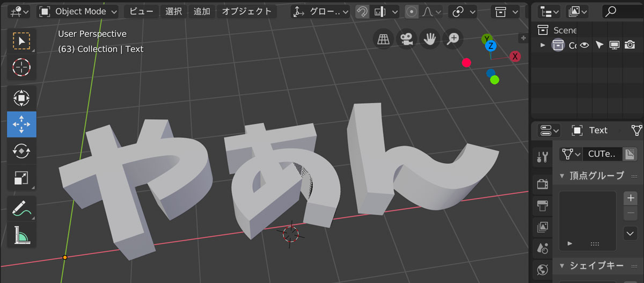Toggle collection viewport display monitor icon
This screenshot has width=644, height=283.
(614, 45)
